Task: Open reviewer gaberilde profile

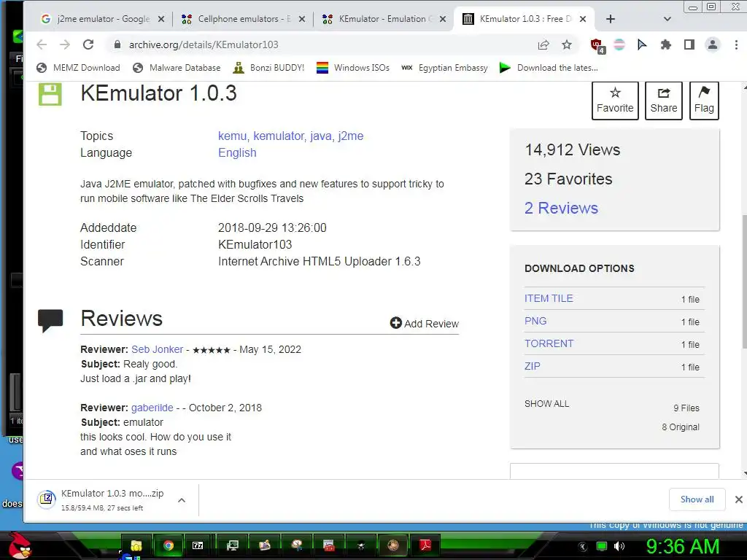Action: click(152, 408)
